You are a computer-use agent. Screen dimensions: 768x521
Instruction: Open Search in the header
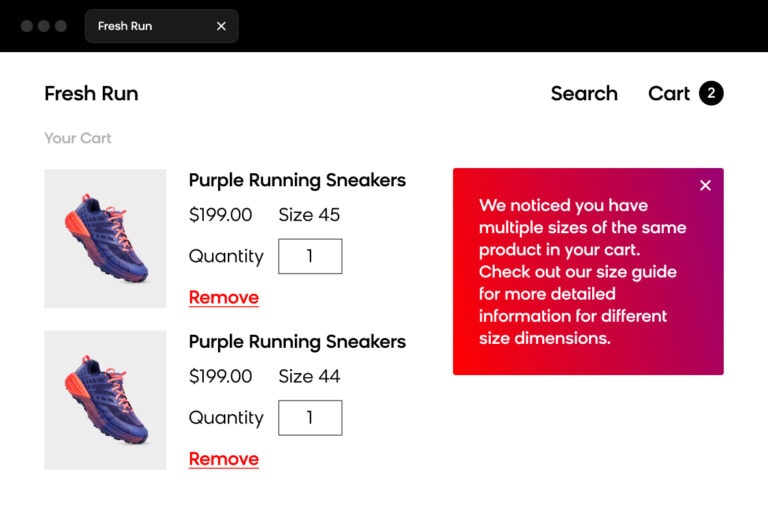tap(584, 94)
